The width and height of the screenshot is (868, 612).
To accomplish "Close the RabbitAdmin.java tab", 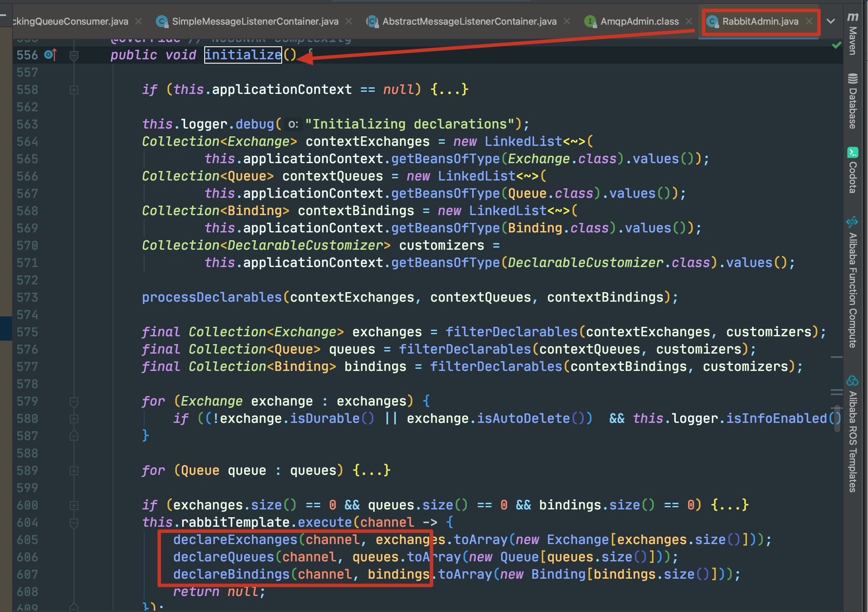I will tap(809, 21).
